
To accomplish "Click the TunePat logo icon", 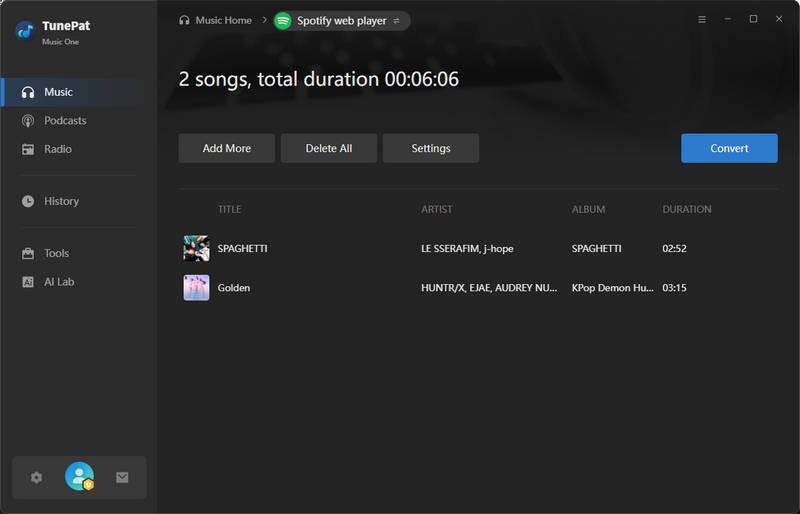I will click(x=25, y=31).
